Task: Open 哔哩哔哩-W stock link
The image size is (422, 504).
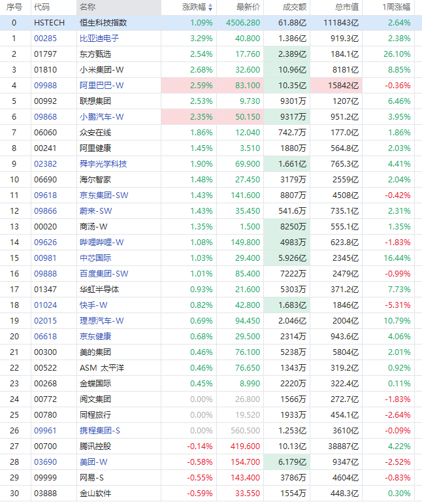Action: (101, 243)
